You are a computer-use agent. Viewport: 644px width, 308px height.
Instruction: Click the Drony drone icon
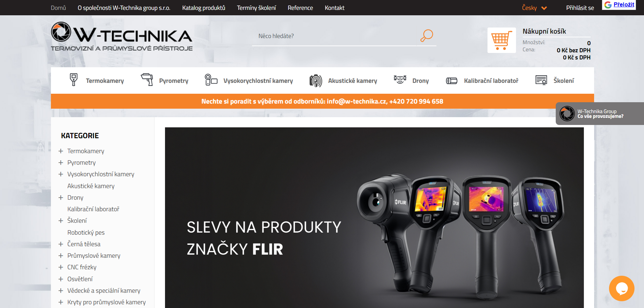400,79
